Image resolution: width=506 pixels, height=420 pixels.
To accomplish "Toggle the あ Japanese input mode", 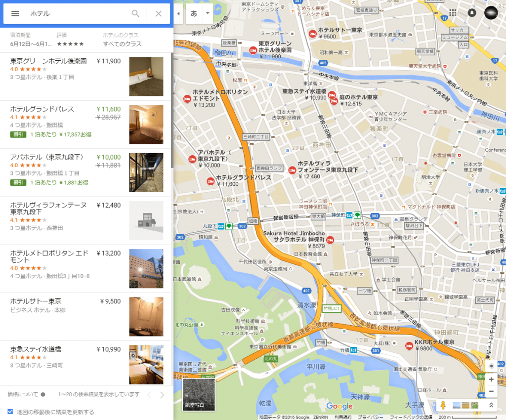I will coord(194,13).
